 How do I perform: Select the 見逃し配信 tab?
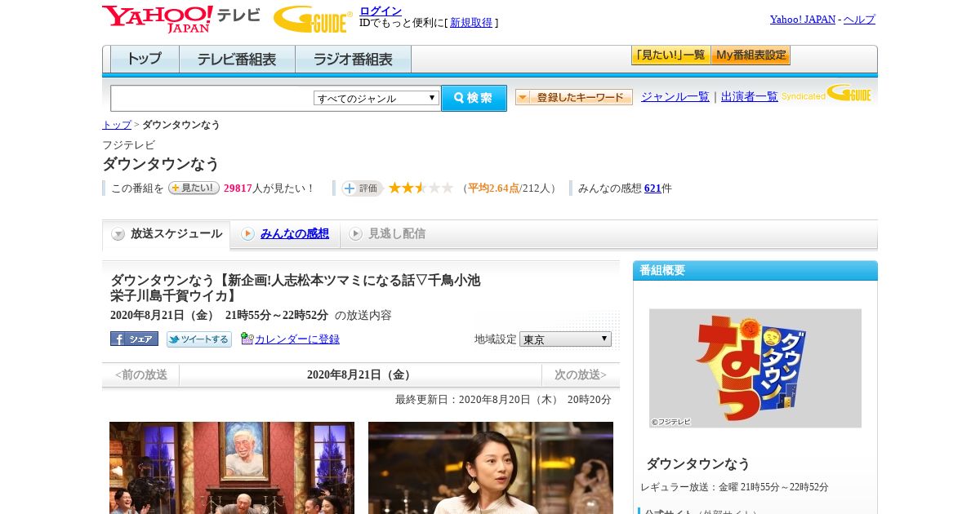point(387,234)
